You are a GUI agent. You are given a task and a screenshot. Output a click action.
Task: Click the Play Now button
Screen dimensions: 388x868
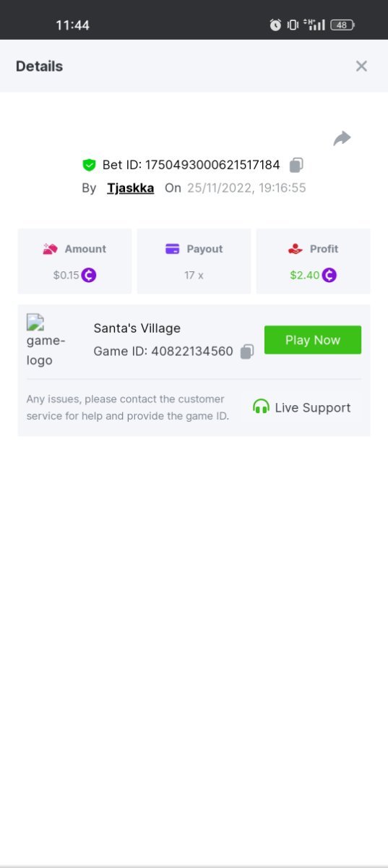point(313,340)
